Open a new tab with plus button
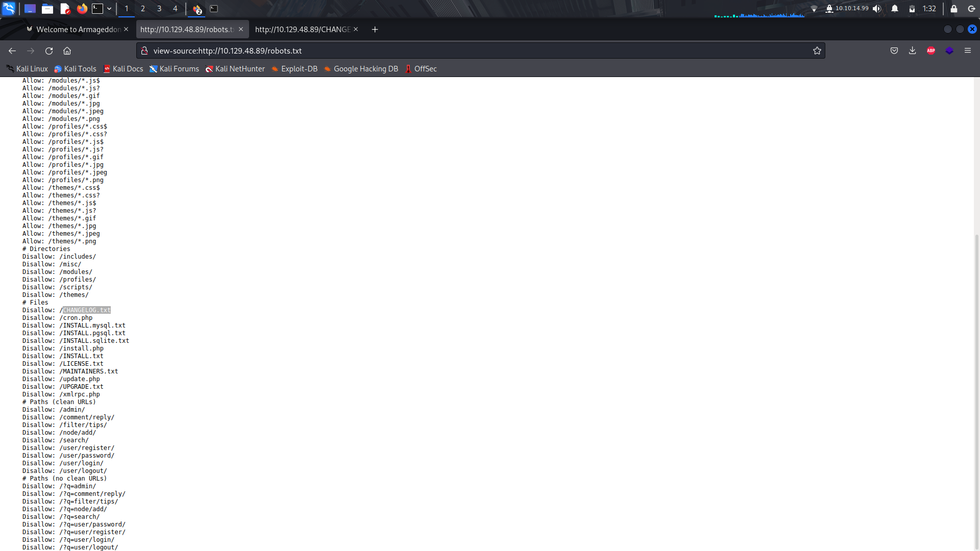The width and height of the screenshot is (980, 551). [x=375, y=30]
